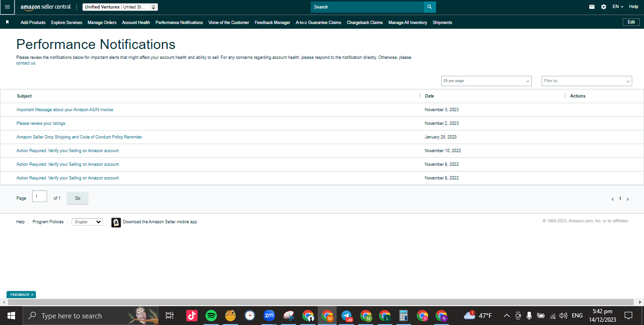Click the Subject column header
This screenshot has width=644, height=325.
point(25,96)
